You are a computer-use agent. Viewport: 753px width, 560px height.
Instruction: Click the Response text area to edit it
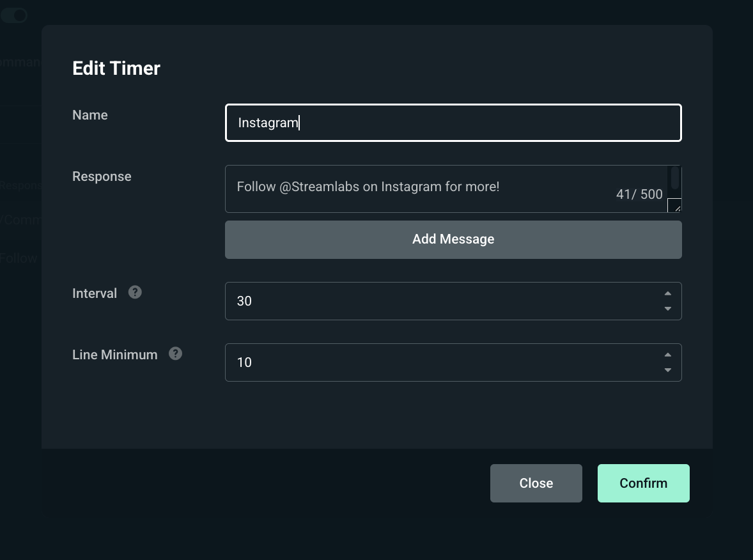415,187
